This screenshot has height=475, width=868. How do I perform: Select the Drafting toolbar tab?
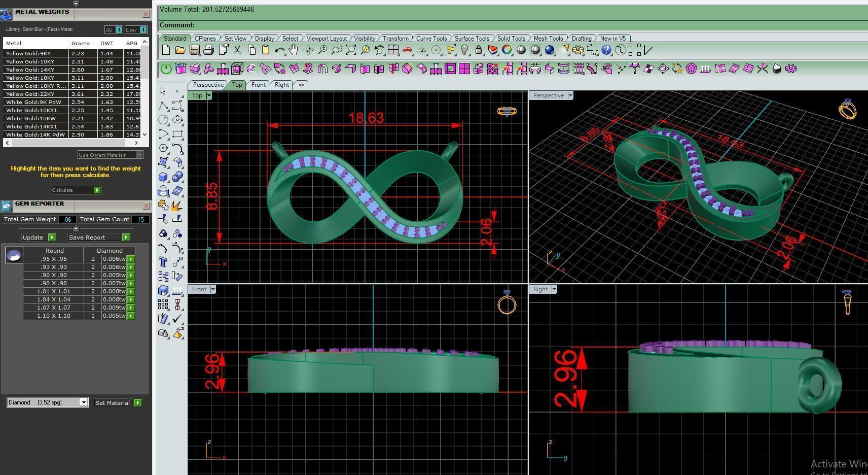[x=582, y=39]
